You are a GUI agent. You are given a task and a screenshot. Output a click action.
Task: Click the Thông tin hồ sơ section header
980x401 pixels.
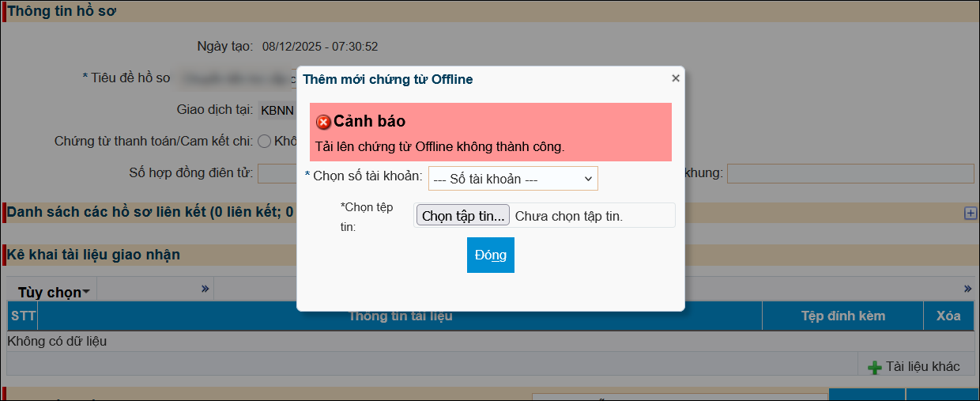(62, 12)
